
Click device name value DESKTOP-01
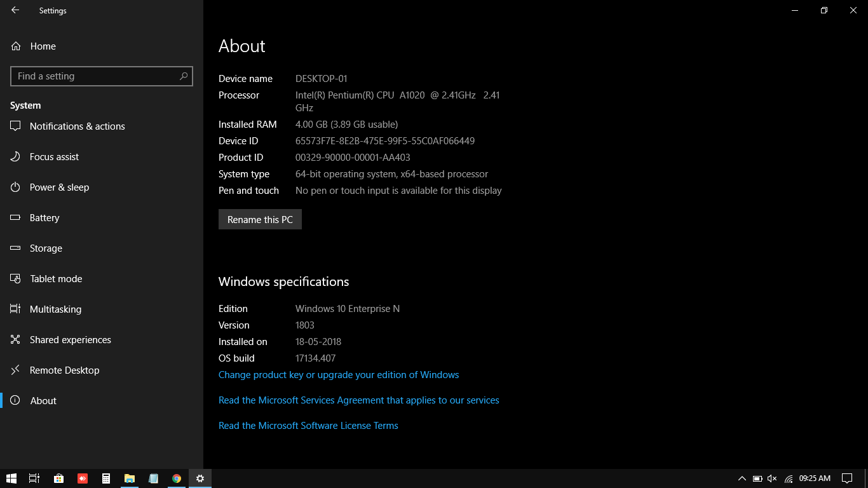click(322, 79)
